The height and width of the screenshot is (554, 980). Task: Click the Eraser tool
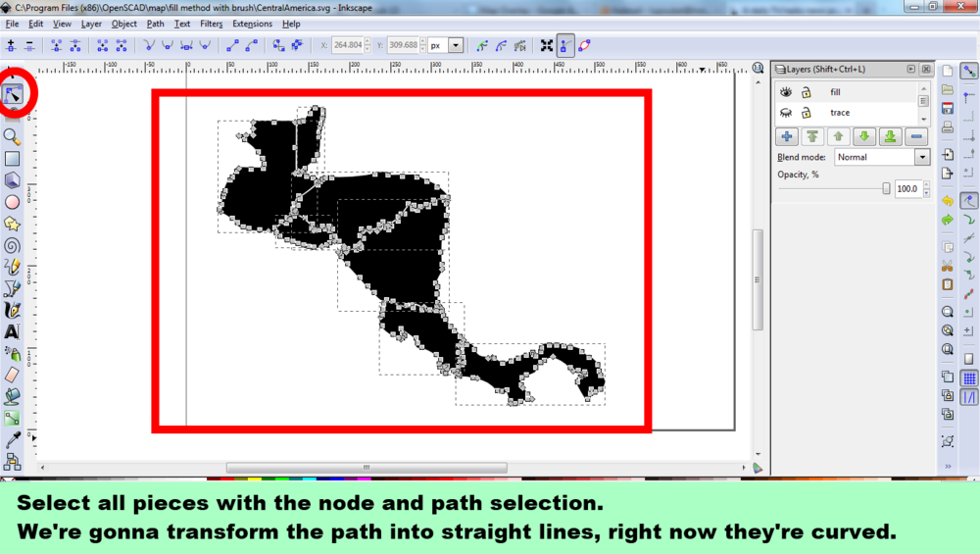(12, 375)
